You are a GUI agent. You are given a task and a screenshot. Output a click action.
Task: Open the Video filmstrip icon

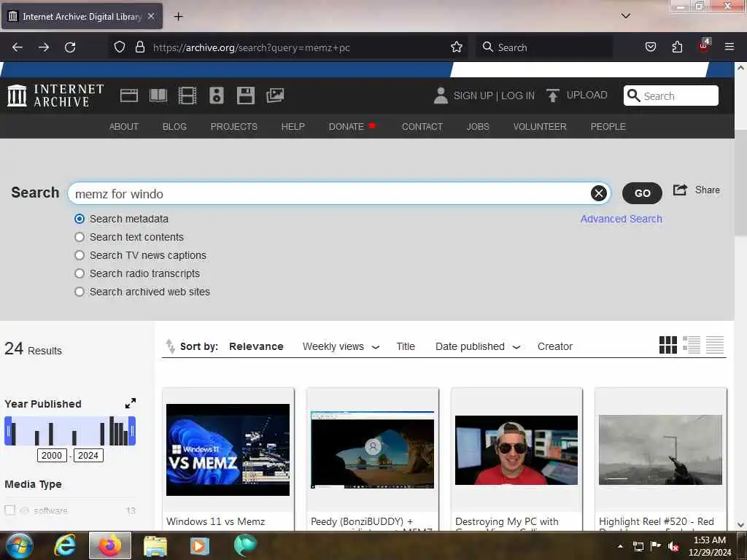[x=187, y=96]
